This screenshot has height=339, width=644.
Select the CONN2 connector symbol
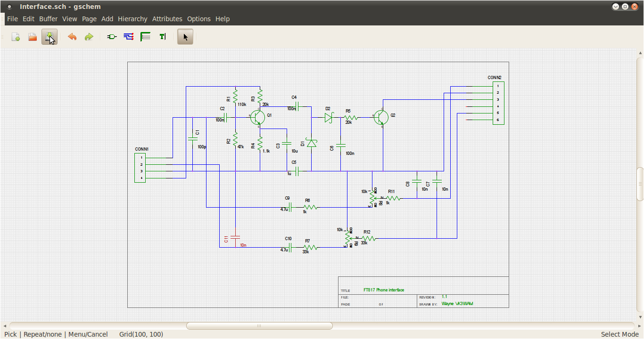497,104
